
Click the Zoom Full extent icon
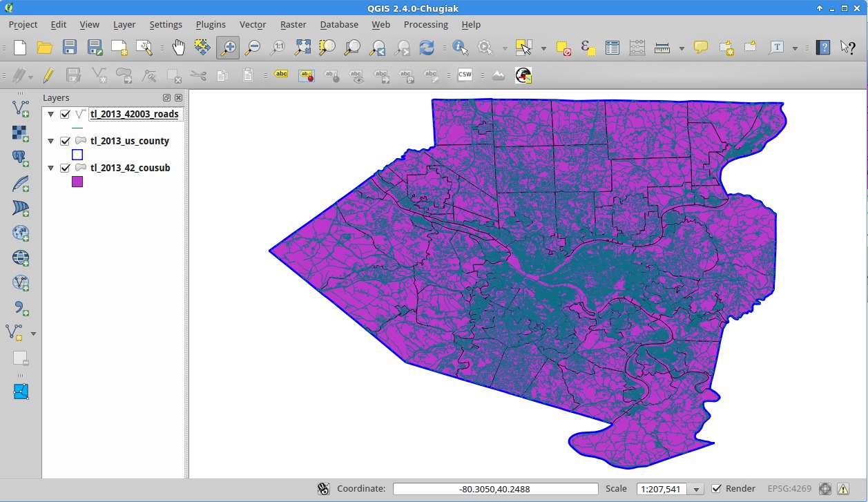click(x=302, y=48)
